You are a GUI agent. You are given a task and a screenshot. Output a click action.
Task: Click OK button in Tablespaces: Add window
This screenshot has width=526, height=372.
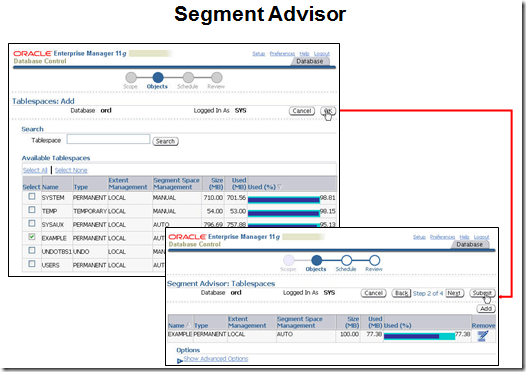tap(328, 111)
